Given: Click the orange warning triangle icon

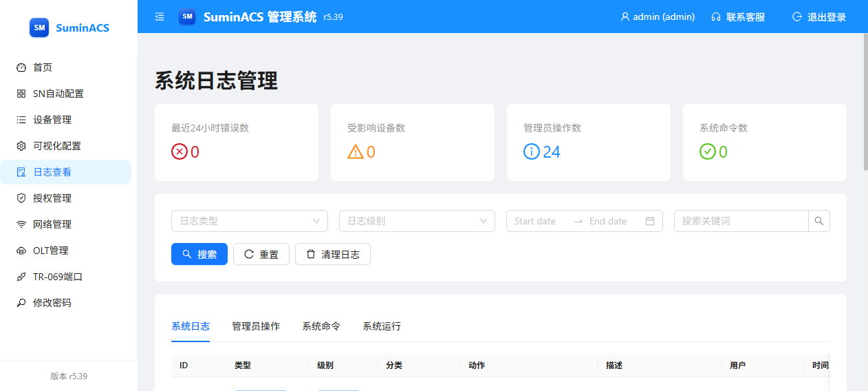Looking at the screenshot, I should 356,151.
